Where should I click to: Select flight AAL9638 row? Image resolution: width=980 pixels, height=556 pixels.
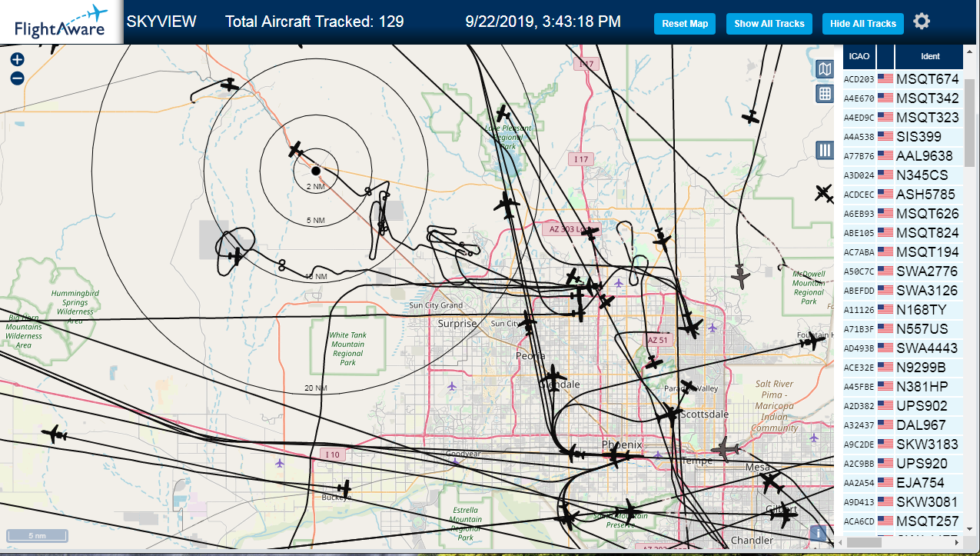point(903,155)
